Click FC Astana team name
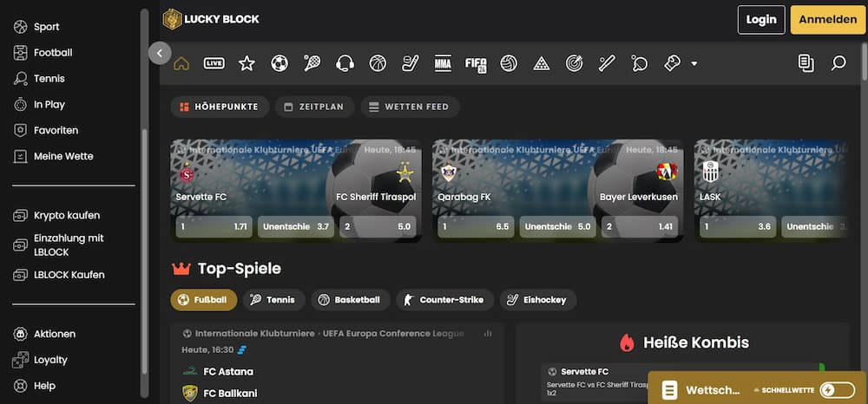 click(x=228, y=371)
